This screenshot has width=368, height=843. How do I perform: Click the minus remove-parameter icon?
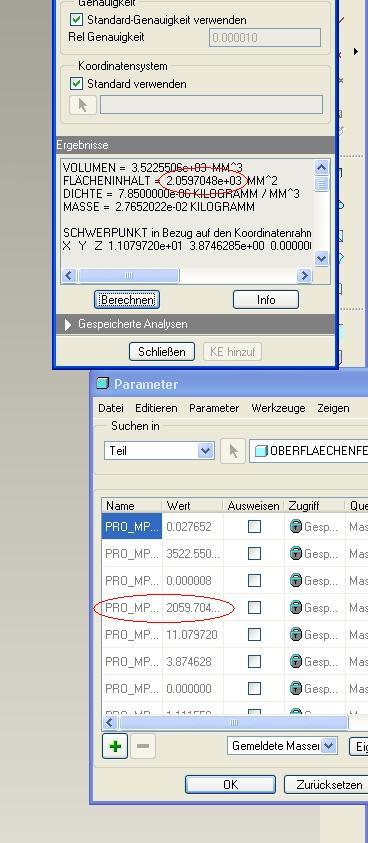(x=143, y=746)
